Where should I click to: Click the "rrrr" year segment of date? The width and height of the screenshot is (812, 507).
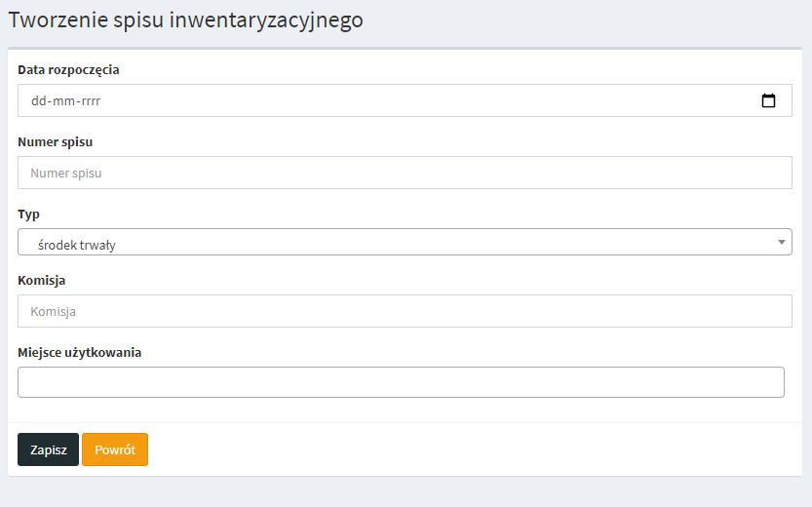(88, 100)
